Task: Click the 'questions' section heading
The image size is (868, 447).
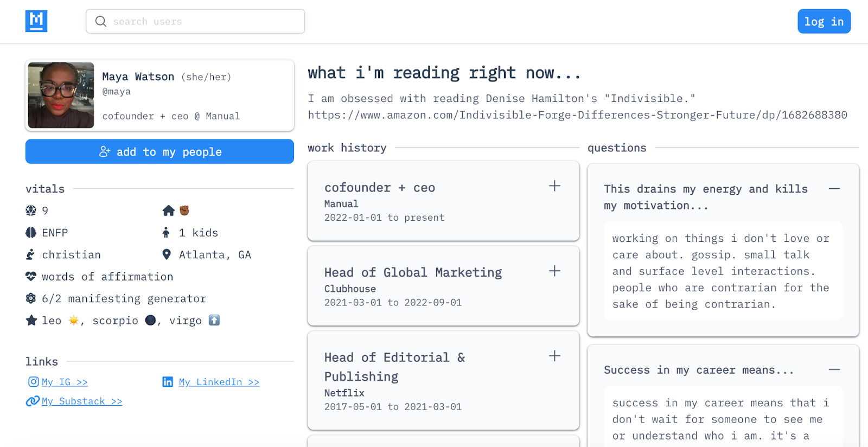Action: [617, 148]
